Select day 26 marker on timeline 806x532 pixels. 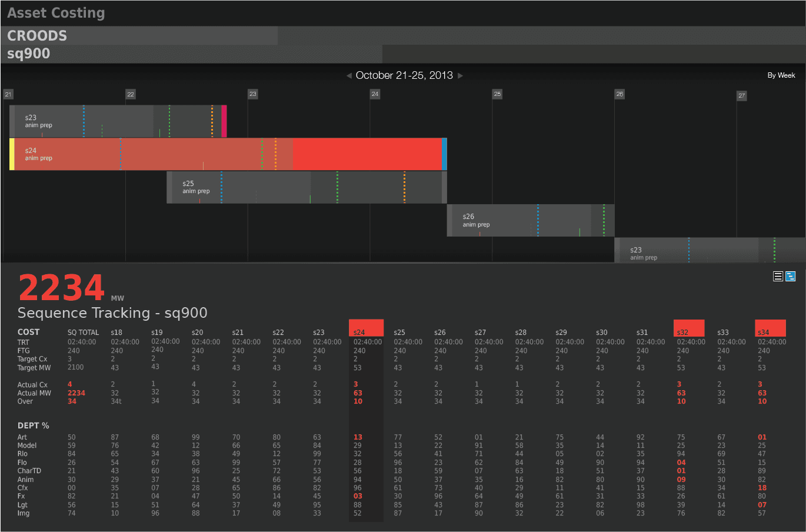tap(620, 94)
